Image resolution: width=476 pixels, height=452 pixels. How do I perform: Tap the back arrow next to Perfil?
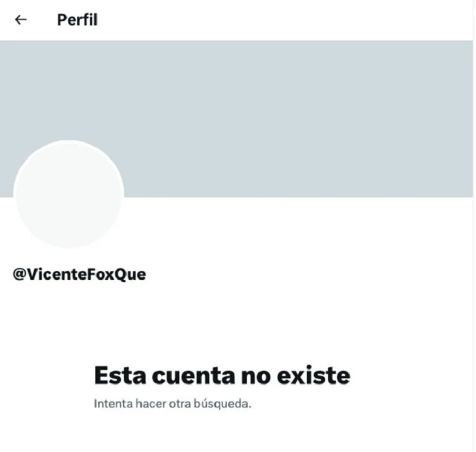click(x=21, y=20)
